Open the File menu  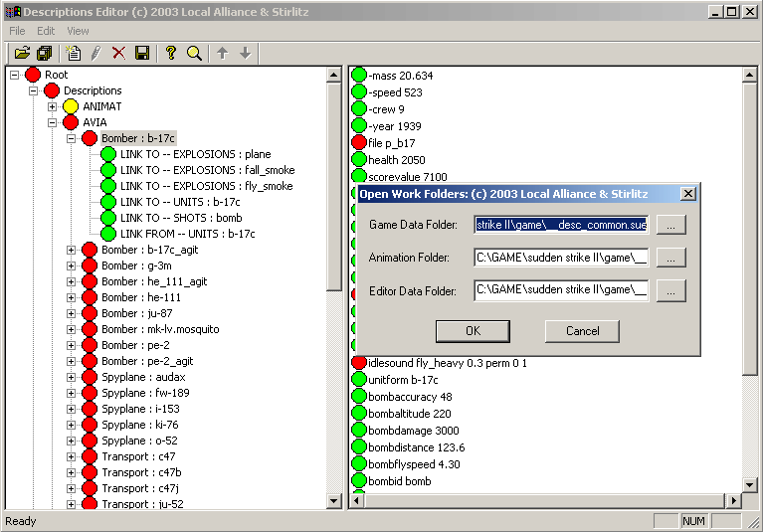tap(17, 31)
